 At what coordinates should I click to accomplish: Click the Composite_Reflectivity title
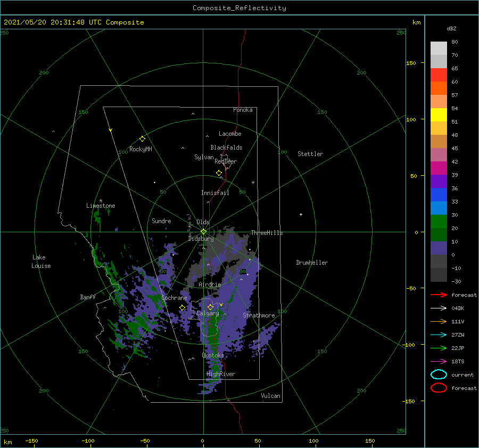tap(240, 8)
